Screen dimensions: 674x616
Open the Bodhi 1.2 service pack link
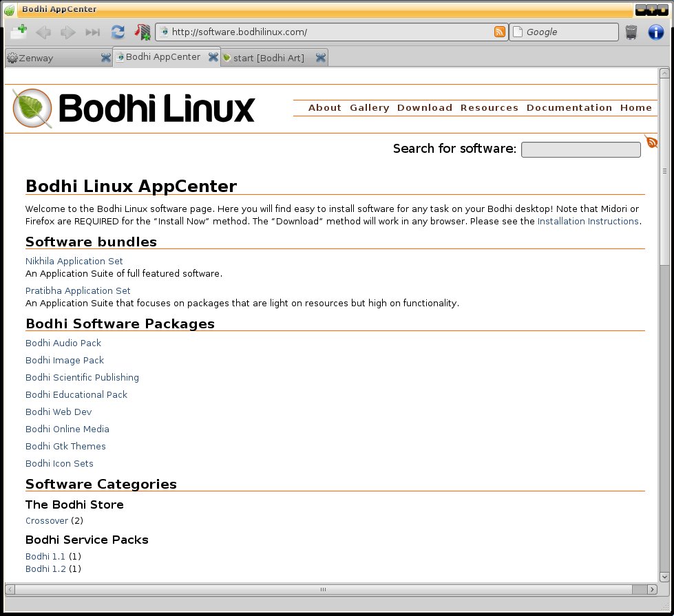point(45,569)
